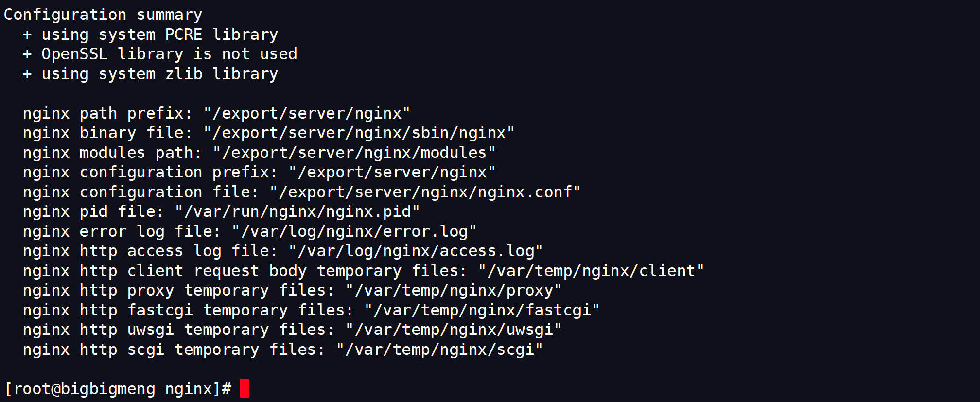Image resolution: width=980 pixels, height=402 pixels.
Task: Click the proxy temporary files path
Action: pos(454,290)
